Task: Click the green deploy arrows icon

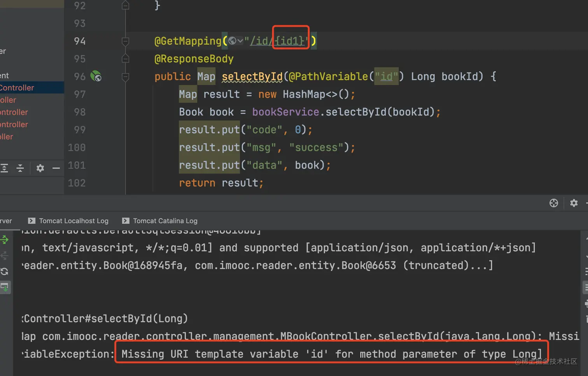Action: pyautogui.click(x=5, y=239)
